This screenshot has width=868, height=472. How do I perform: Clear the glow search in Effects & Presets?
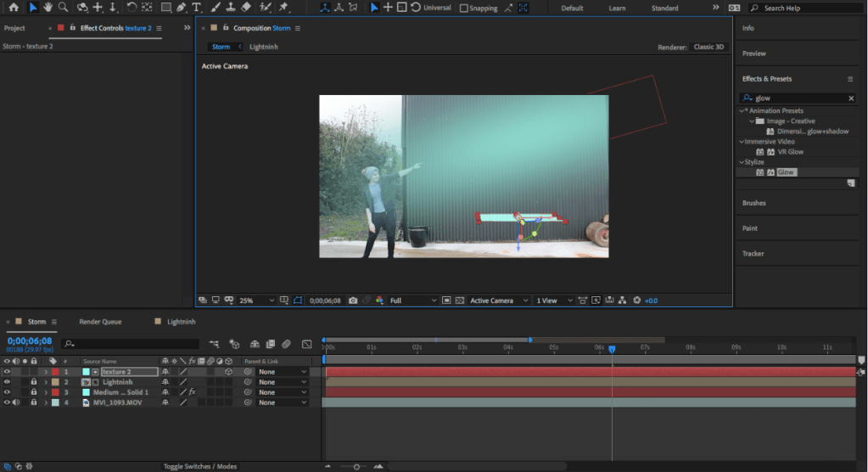851,98
